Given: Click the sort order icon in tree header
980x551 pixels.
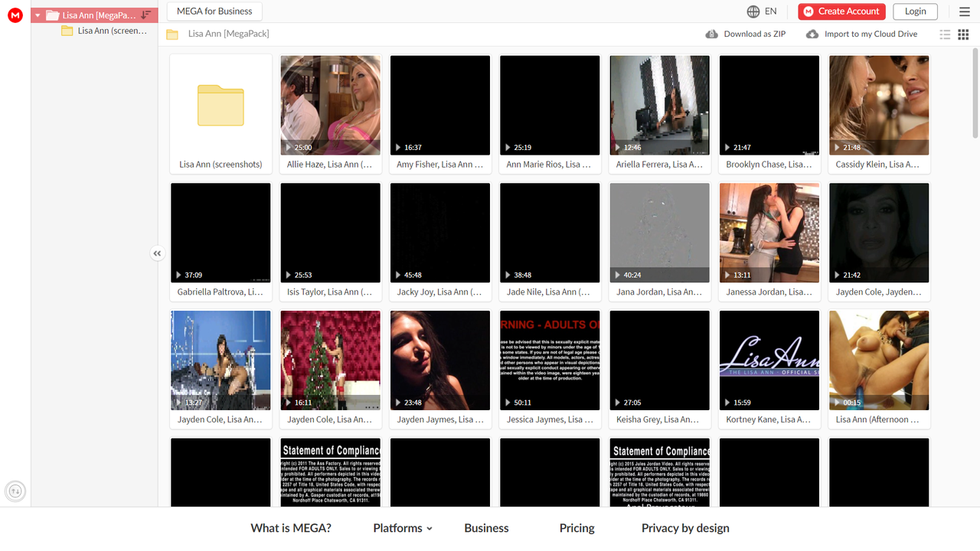Looking at the screenshot, I should click(x=146, y=15).
